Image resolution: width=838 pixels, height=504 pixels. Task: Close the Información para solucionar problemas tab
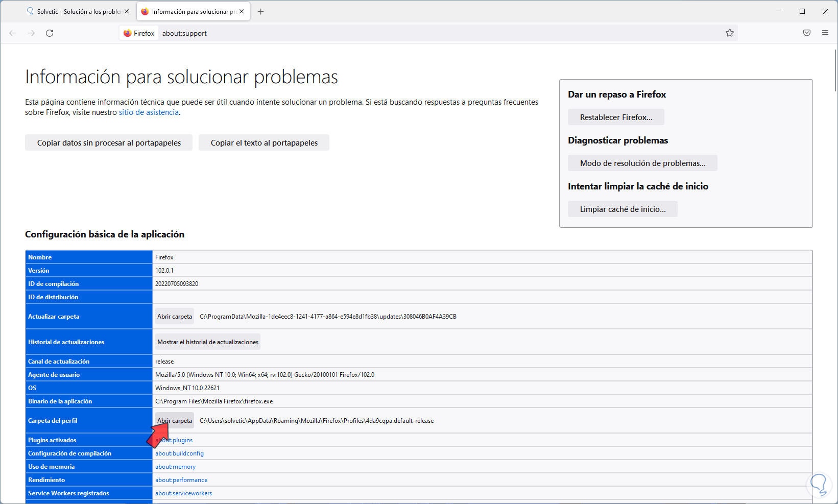(x=242, y=11)
